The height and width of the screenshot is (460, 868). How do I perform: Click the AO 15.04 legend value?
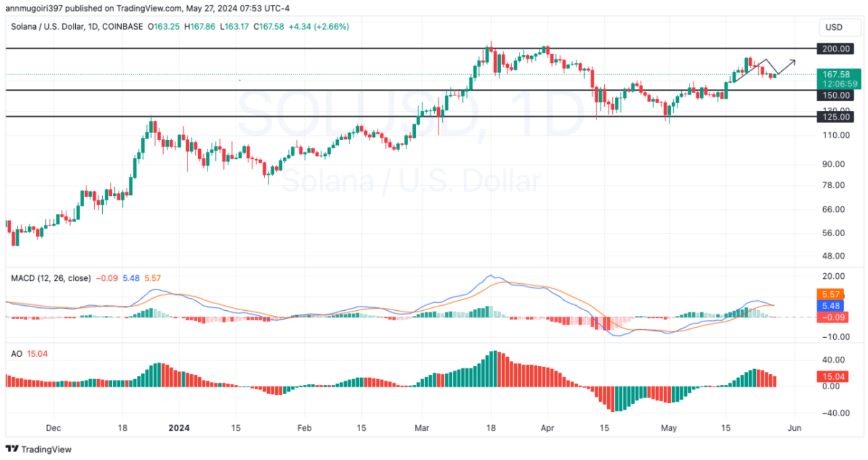37,354
